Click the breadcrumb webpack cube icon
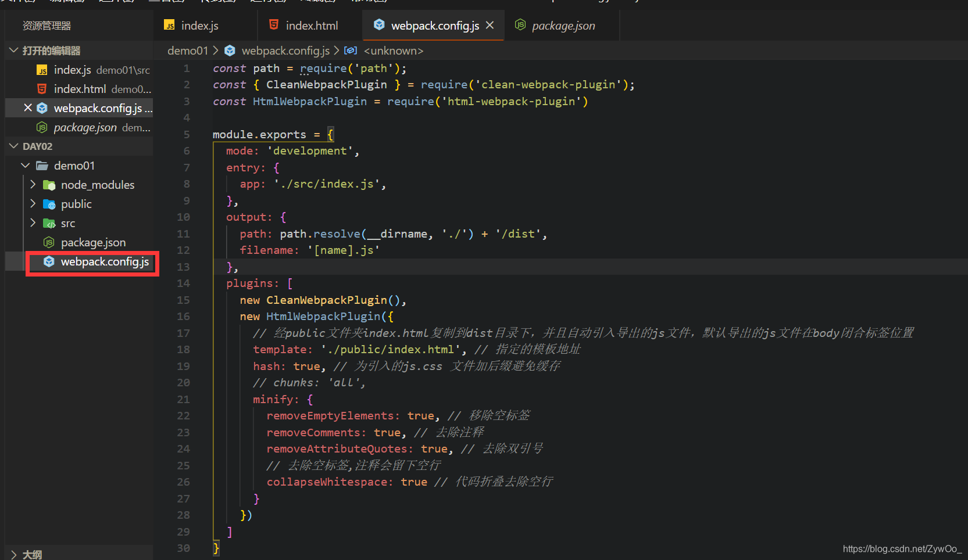 [x=230, y=51]
